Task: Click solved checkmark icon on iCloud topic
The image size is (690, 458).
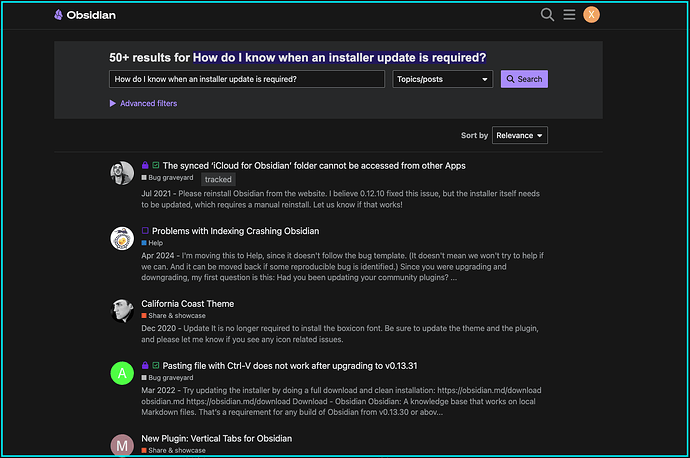Action: coord(156,165)
